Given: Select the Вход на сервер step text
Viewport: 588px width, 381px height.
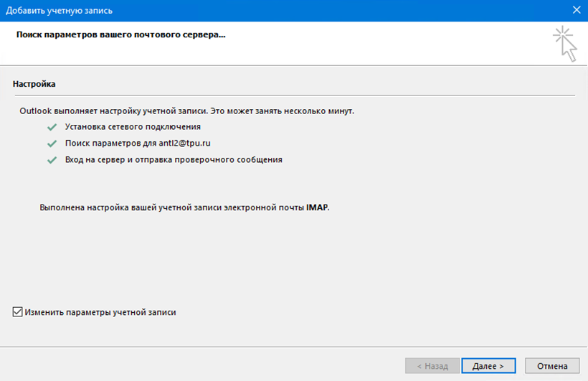Looking at the screenshot, I should click(174, 159).
